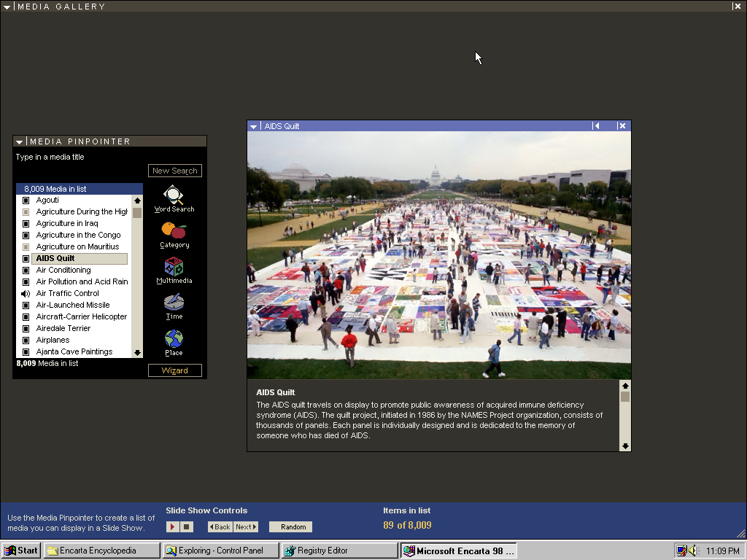
Task: Open the Media Gallery dropdown menu
Action: (7, 7)
